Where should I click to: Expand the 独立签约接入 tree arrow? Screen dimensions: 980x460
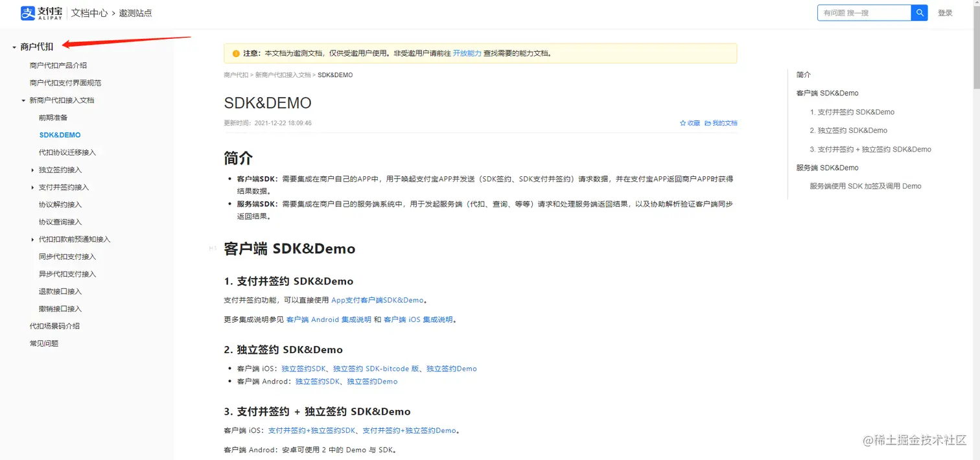click(32, 170)
